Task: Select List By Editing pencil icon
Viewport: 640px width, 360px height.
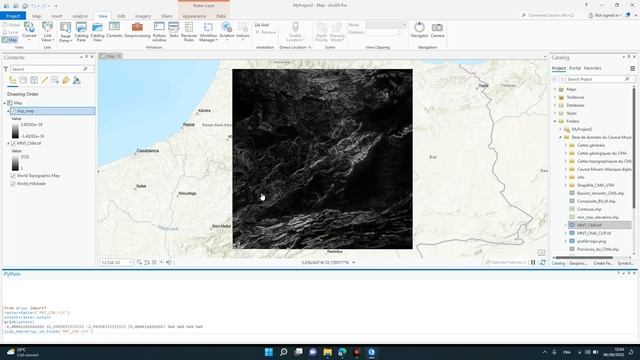Action: [44, 80]
